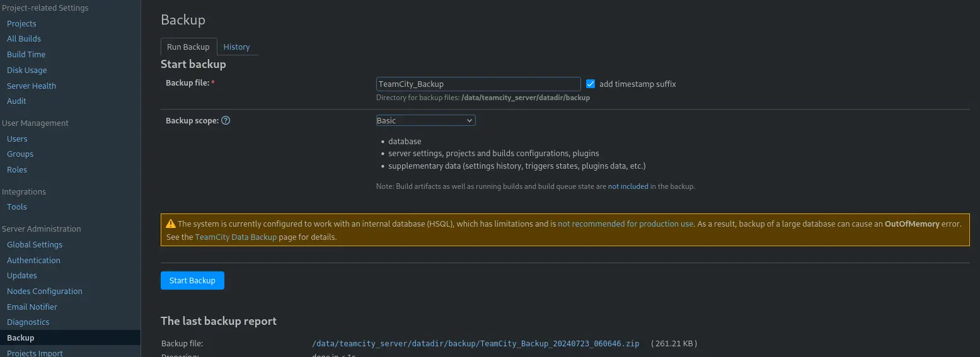Click the 'User Management' section header
This screenshot has height=357, width=980.
coord(35,123)
